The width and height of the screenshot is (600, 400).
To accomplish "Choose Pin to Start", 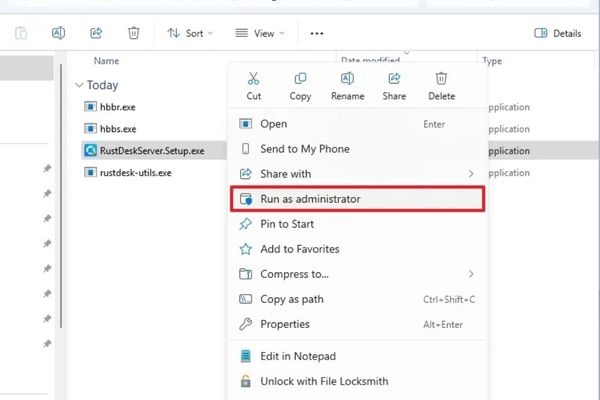I will [357, 224].
